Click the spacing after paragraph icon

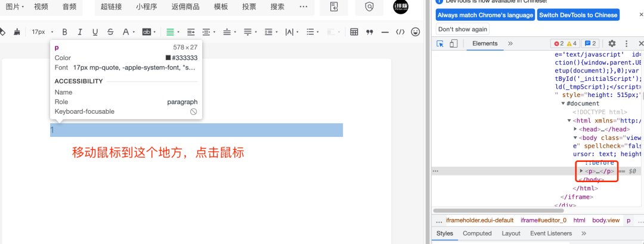(x=247, y=32)
